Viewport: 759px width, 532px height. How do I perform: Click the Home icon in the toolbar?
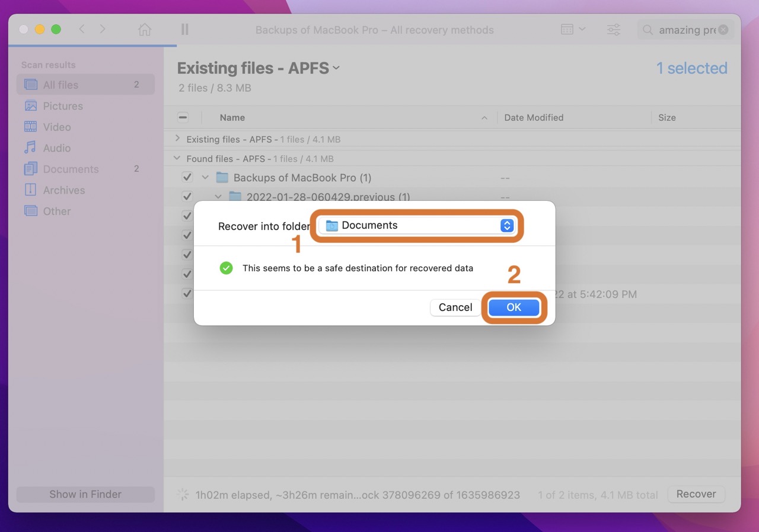(145, 30)
